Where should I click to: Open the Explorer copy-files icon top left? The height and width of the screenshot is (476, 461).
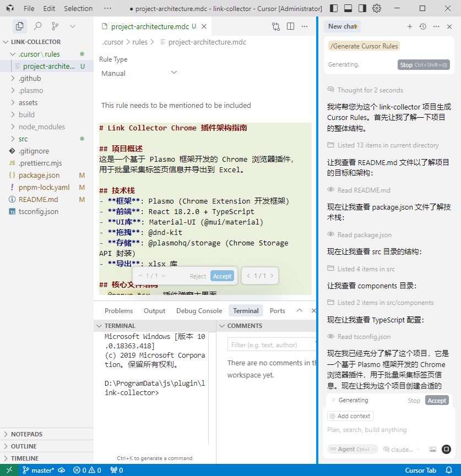pyautogui.click(x=20, y=26)
